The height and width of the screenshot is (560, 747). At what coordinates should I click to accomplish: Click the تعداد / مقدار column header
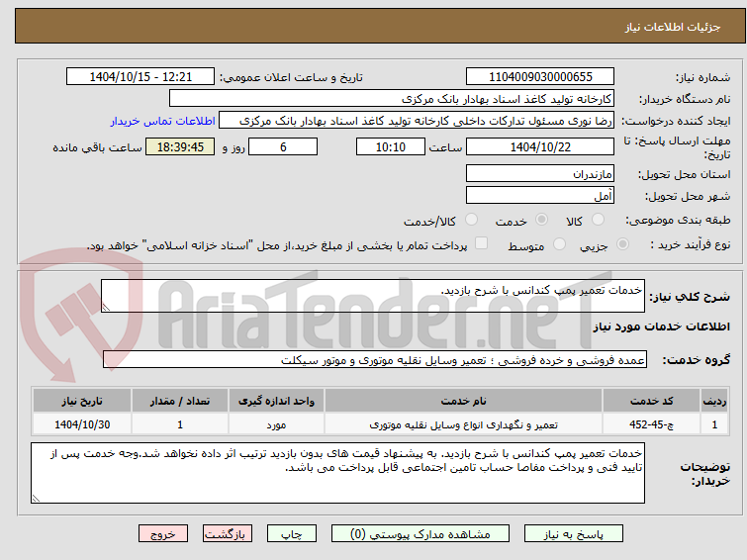pos(180,401)
